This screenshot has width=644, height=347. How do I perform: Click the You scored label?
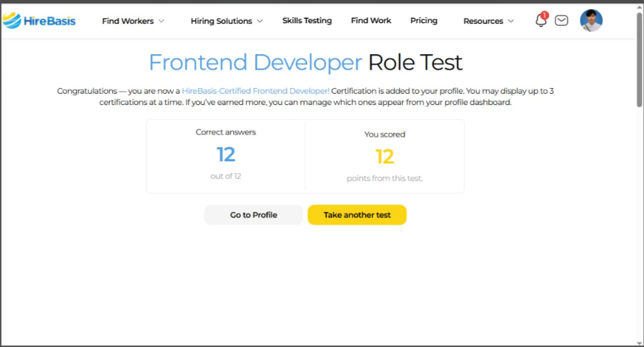click(384, 134)
